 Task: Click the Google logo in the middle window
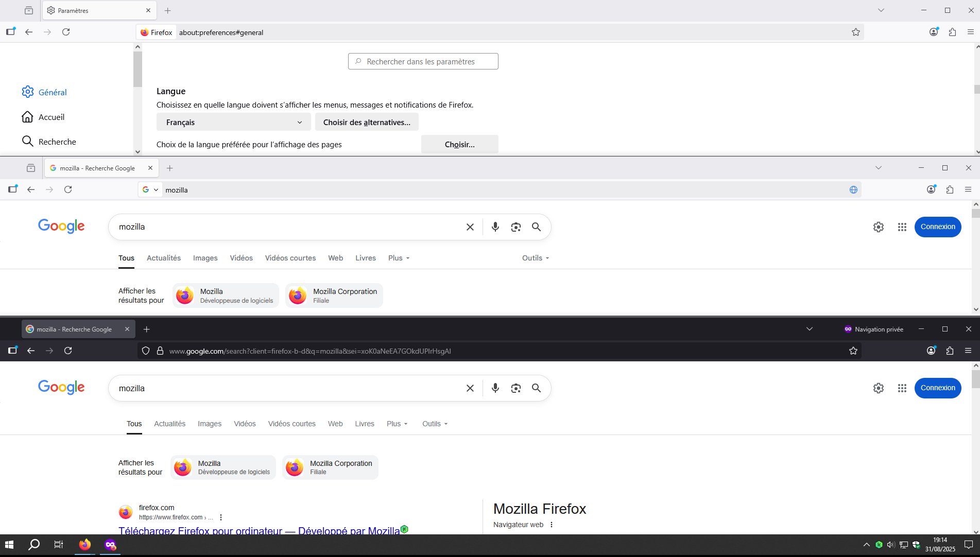pos(61,227)
